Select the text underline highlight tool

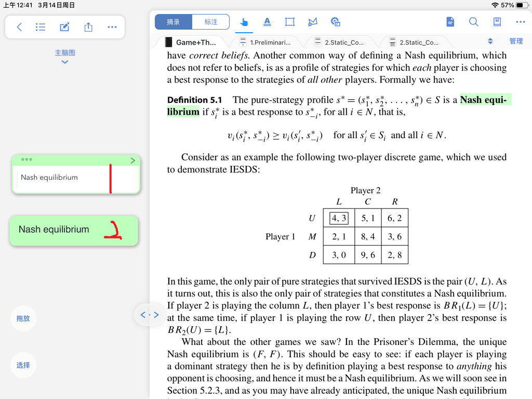point(268,22)
